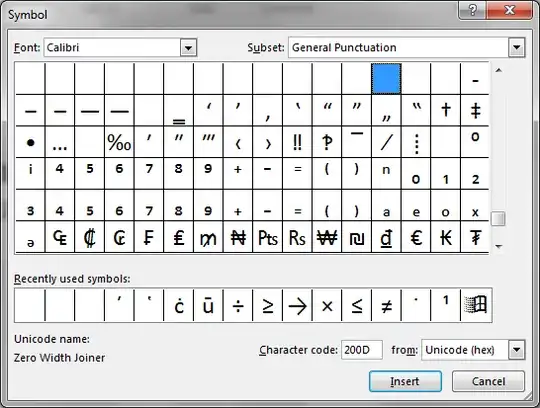Select the bullet • symbol
This screenshot has height=408, width=540.
pos(30,142)
